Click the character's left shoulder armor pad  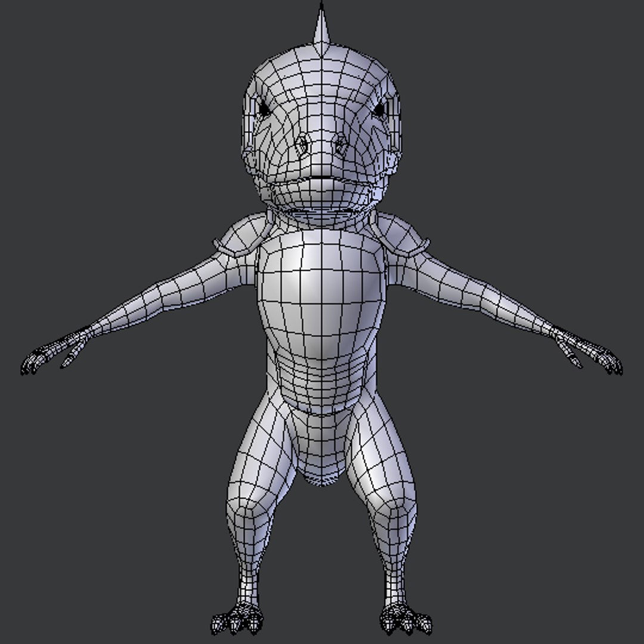coord(401,236)
